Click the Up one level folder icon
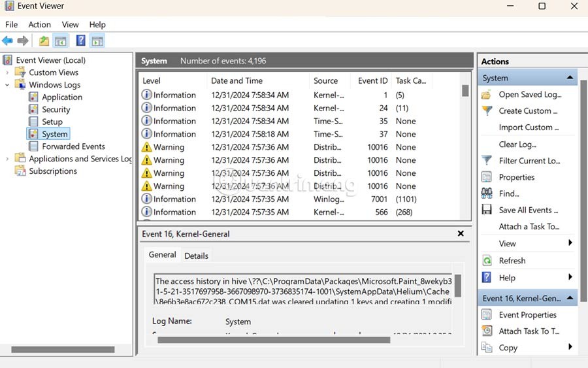588x368 pixels. (44, 41)
